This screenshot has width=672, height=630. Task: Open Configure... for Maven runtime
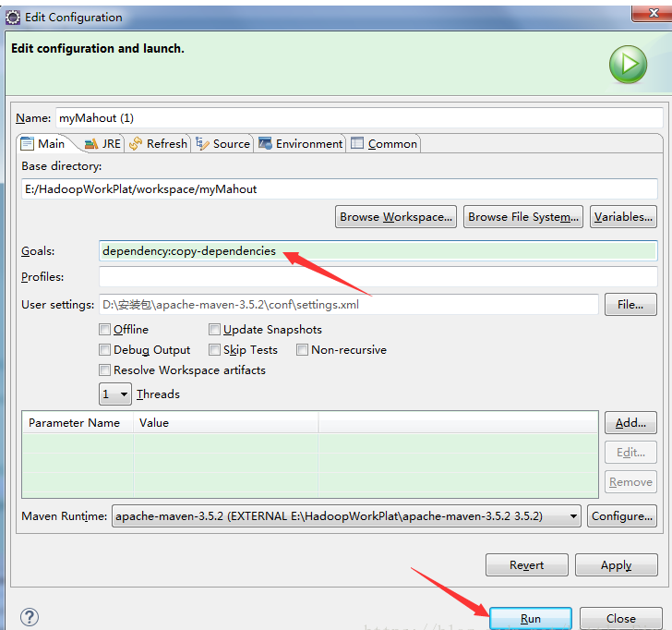622,516
